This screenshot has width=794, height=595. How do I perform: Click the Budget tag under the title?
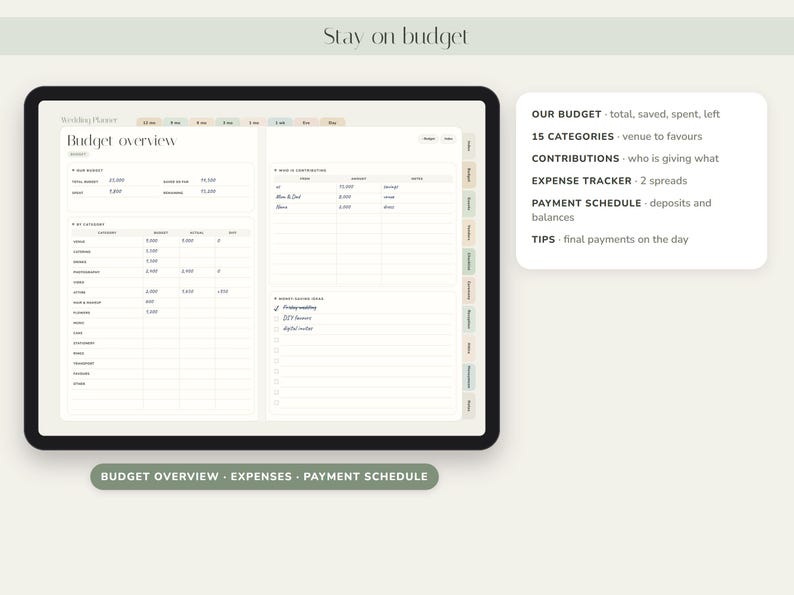[78, 154]
